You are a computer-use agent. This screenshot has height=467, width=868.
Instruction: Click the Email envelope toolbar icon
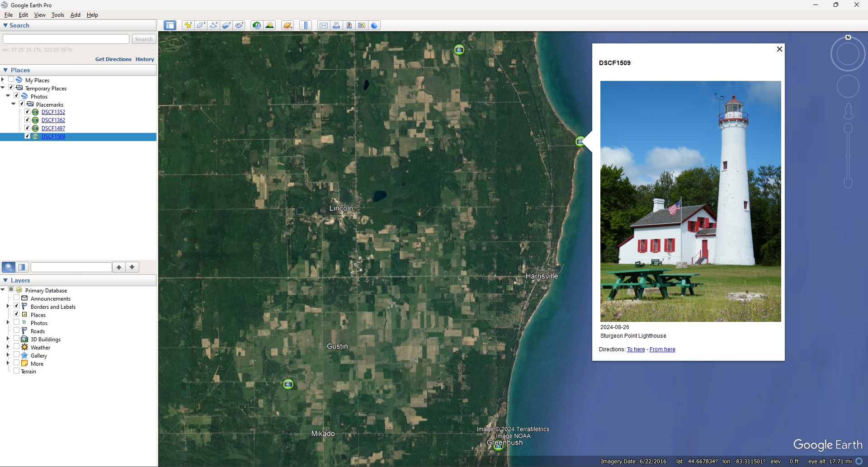tap(324, 25)
